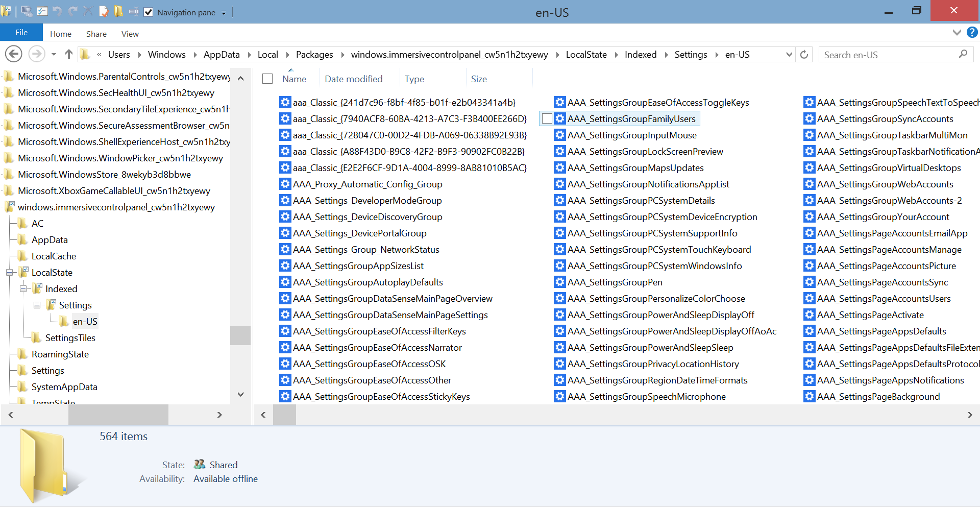Navigate to Packages in the address breadcrumb

point(314,55)
